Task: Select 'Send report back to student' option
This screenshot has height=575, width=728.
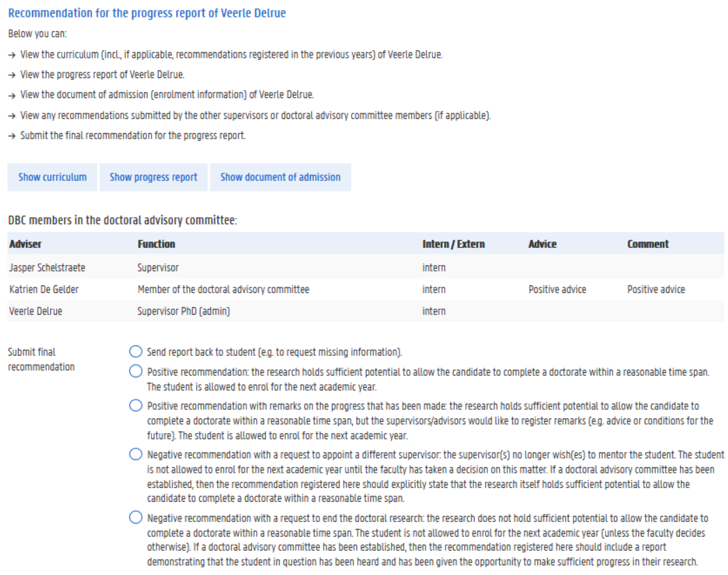Action: tap(136, 352)
